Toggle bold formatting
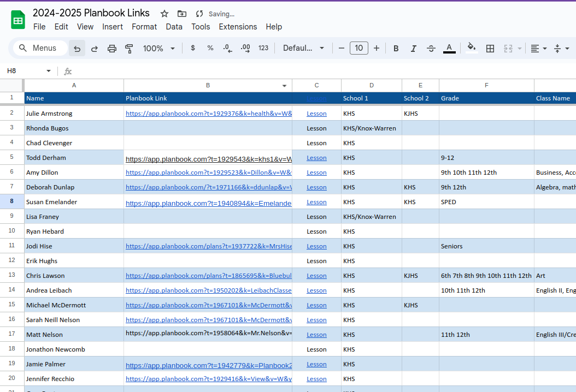Screen dimensions: 576x392 [x=396, y=48]
